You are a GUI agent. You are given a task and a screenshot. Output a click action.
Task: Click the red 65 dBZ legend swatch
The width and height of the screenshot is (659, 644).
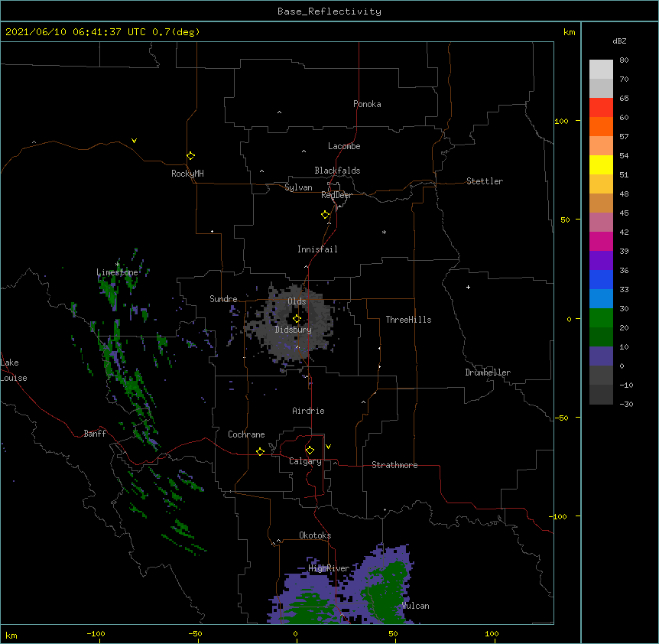point(601,107)
